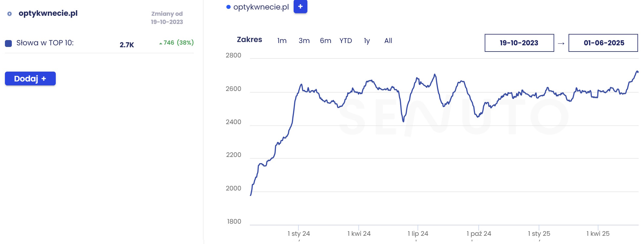Choose the YTD range
The width and height of the screenshot is (644, 244).
coord(345,41)
